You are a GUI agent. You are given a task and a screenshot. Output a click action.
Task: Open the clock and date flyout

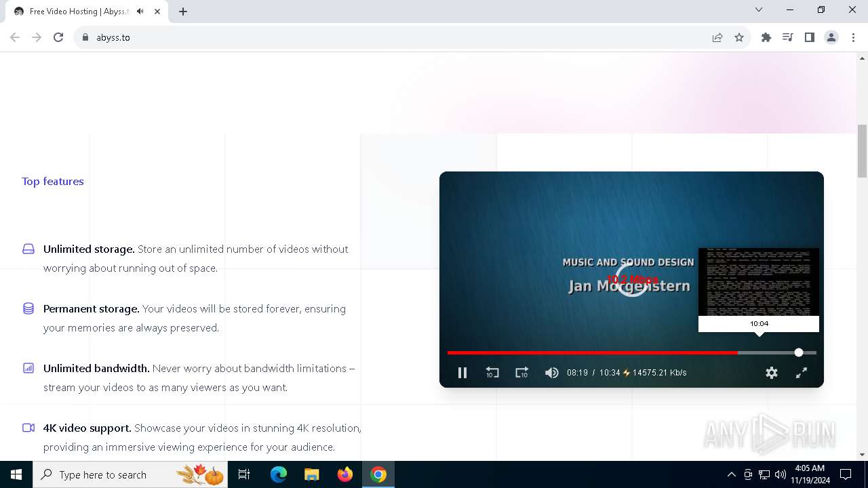point(810,474)
